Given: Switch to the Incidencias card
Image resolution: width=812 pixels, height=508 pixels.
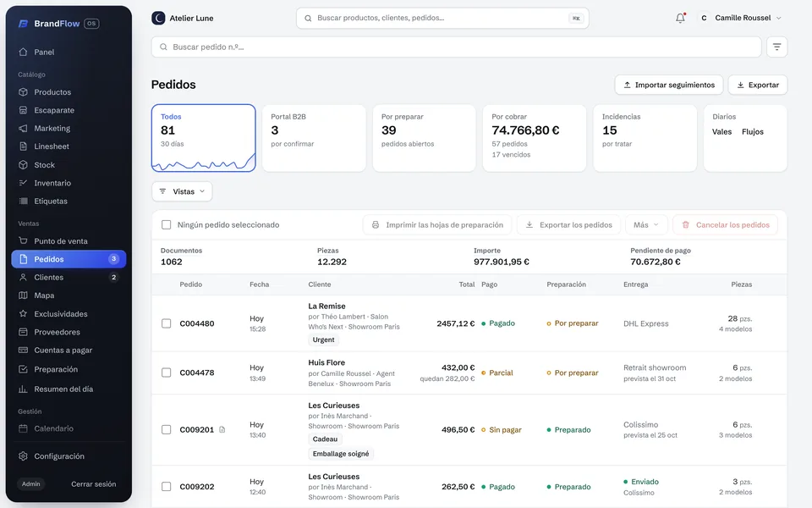Looking at the screenshot, I should [x=645, y=138].
